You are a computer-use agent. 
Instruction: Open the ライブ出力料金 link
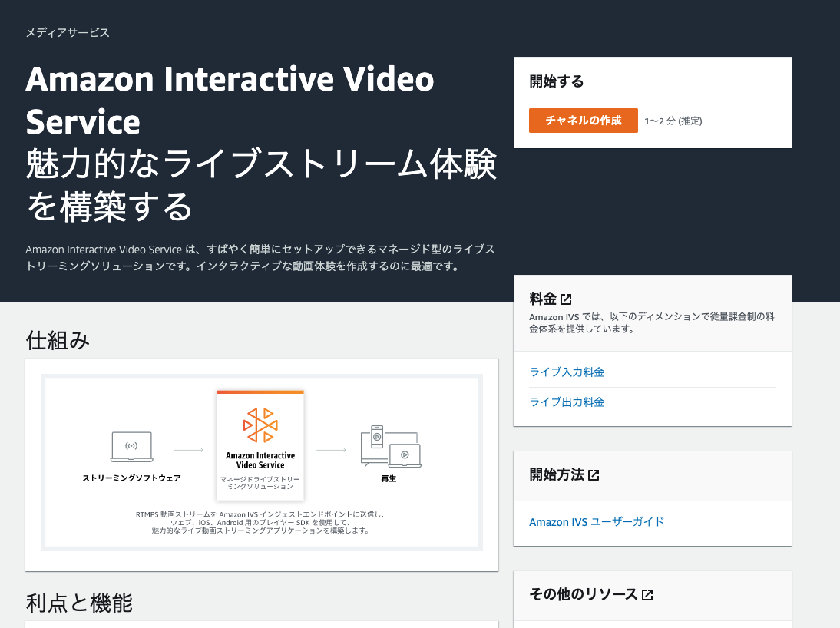pos(567,402)
